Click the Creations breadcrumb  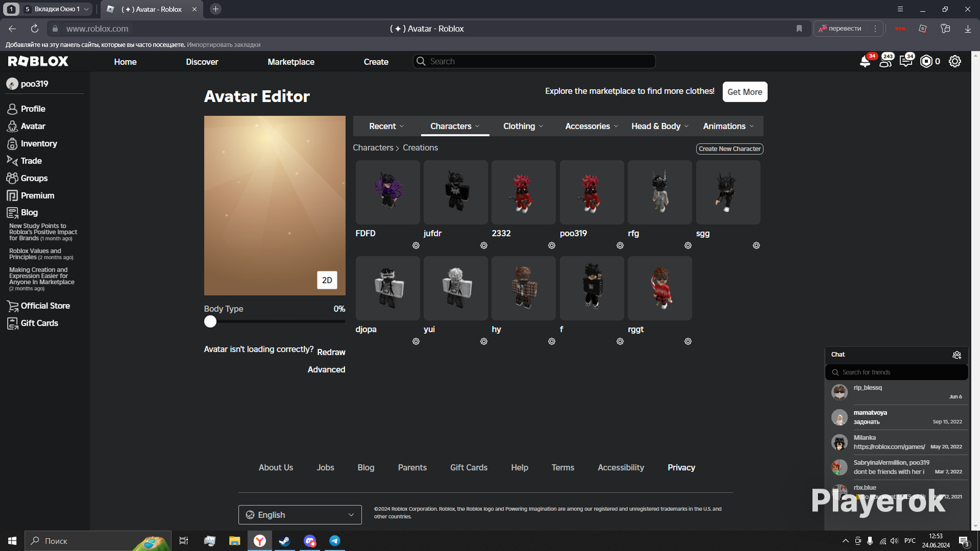pyautogui.click(x=421, y=148)
